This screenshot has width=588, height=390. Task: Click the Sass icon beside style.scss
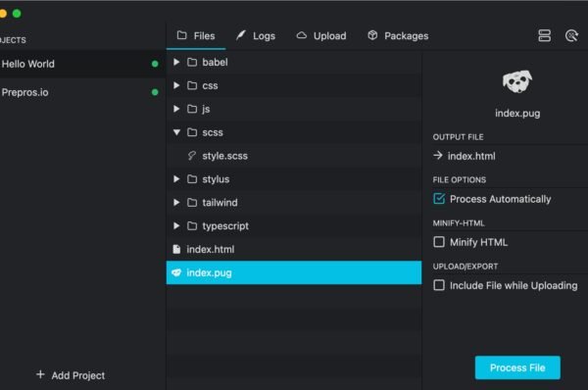pos(192,156)
